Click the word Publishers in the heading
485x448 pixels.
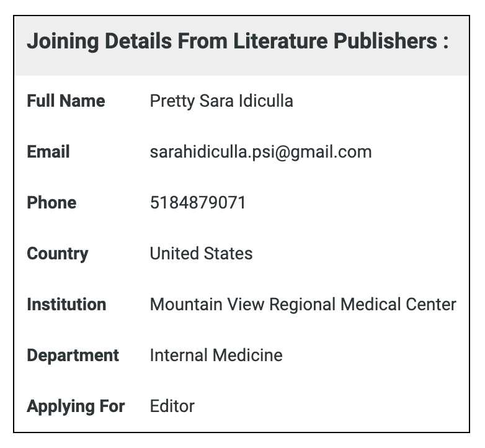pos(385,42)
